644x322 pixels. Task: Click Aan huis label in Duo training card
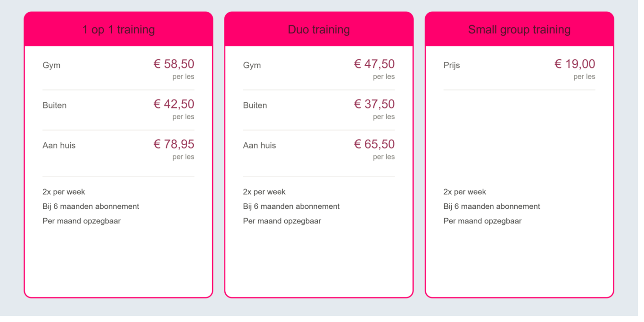(259, 146)
